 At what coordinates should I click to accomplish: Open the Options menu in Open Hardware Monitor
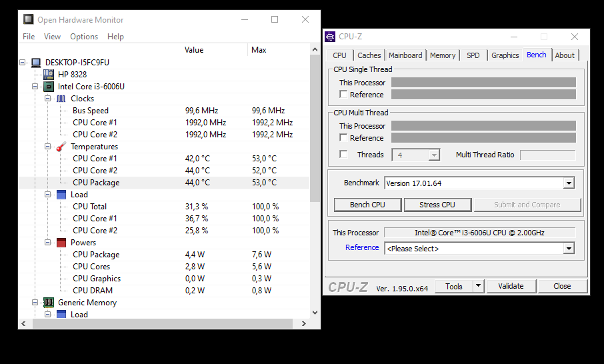(x=84, y=37)
